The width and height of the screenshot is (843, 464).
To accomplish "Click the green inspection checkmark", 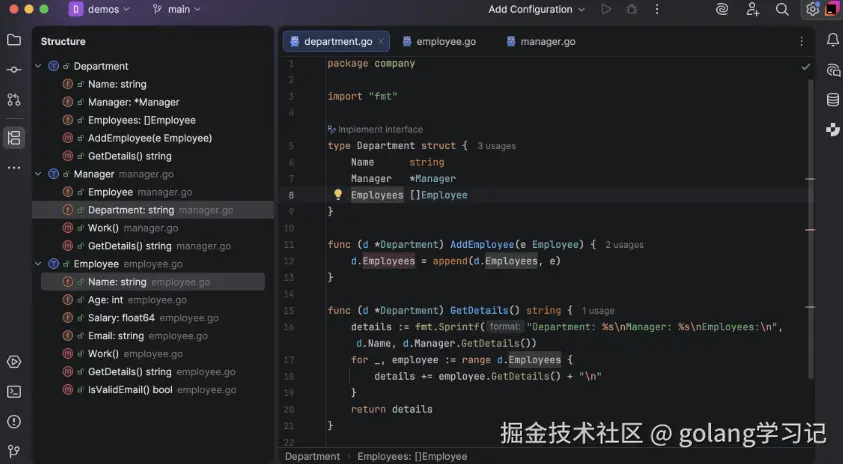I will click(x=805, y=67).
